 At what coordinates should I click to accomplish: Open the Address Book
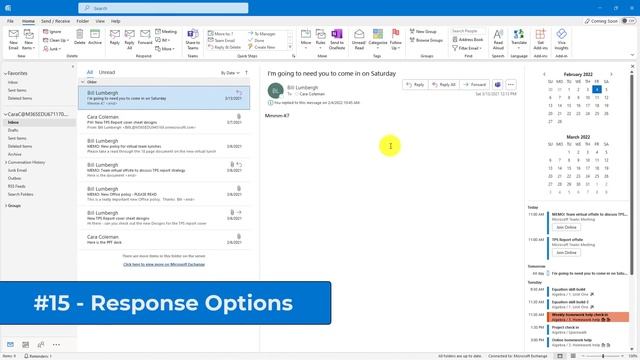[x=468, y=39]
